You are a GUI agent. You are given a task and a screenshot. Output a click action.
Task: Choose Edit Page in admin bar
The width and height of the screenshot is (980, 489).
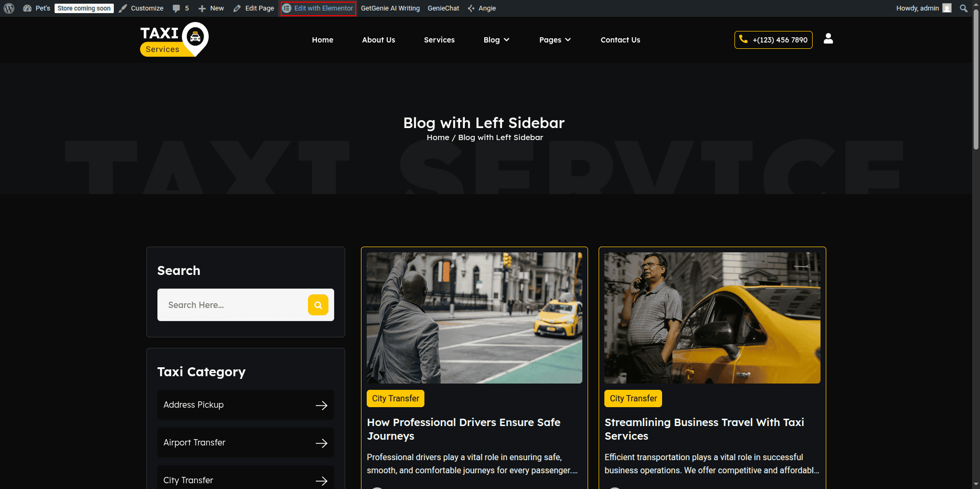[x=254, y=8]
